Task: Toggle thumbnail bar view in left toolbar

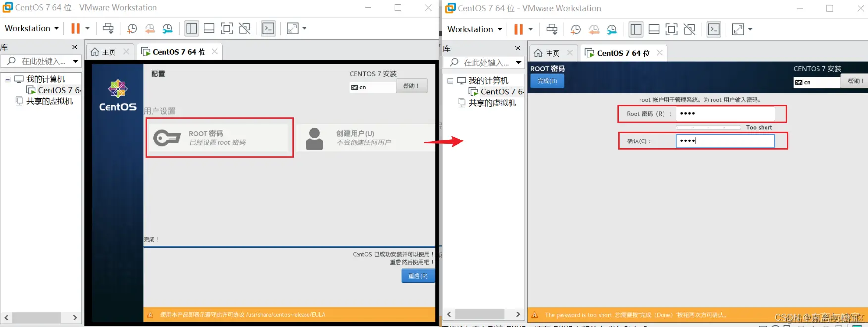Action: click(209, 28)
